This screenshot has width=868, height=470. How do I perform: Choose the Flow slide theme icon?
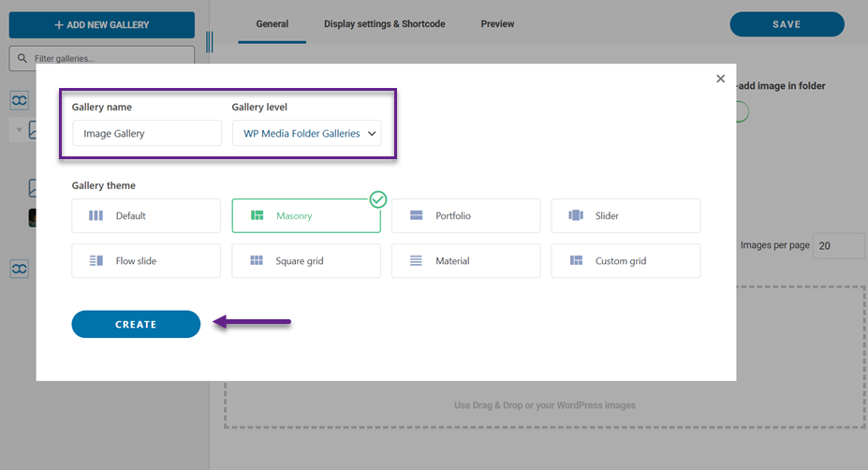pyautogui.click(x=96, y=261)
